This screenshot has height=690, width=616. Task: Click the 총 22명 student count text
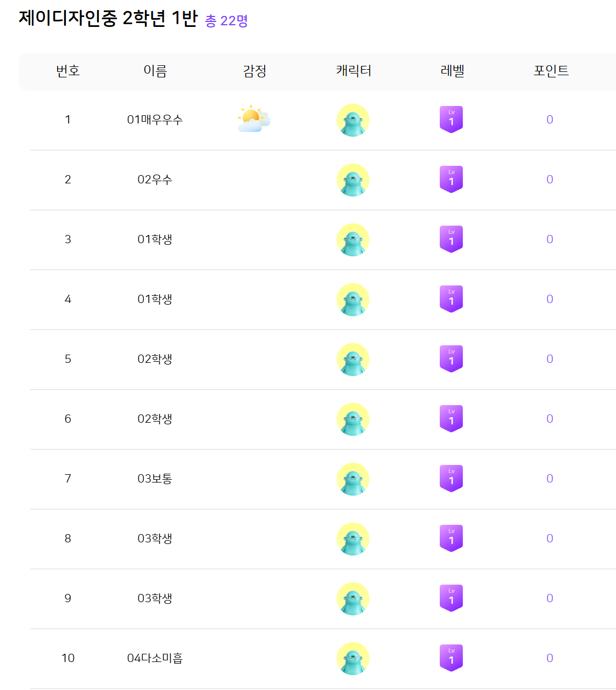click(x=226, y=21)
